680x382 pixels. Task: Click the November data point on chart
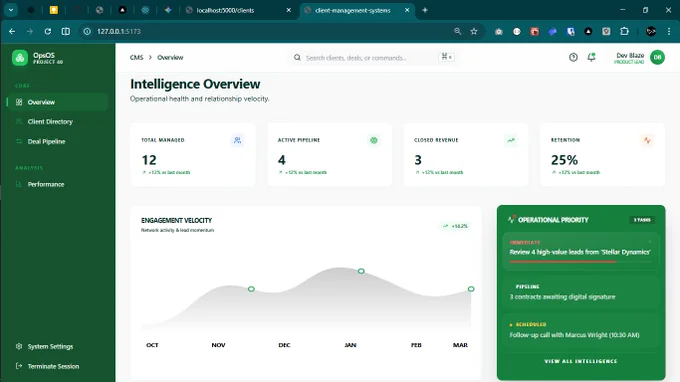click(x=251, y=289)
